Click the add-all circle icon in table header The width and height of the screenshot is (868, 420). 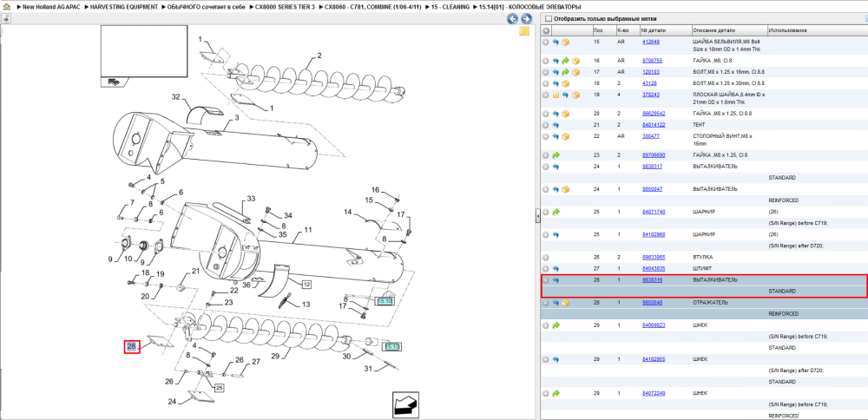[545, 30]
